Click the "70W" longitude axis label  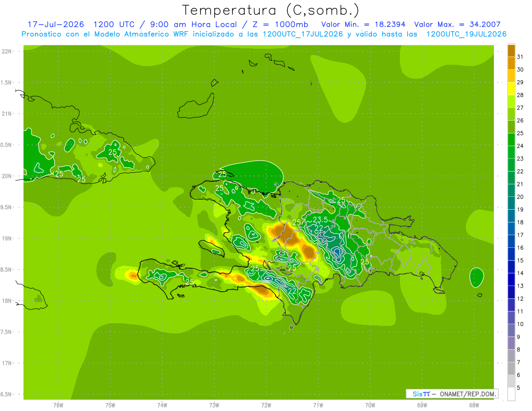coord(370,405)
